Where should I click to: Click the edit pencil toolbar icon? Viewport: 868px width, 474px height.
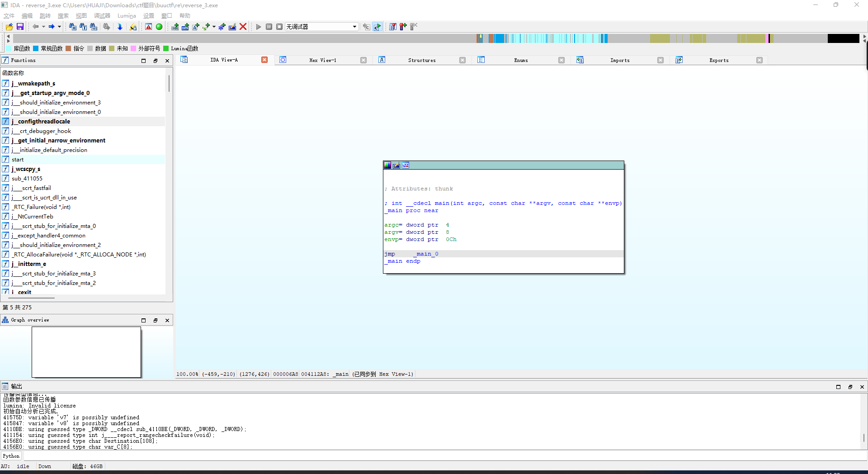(232, 27)
